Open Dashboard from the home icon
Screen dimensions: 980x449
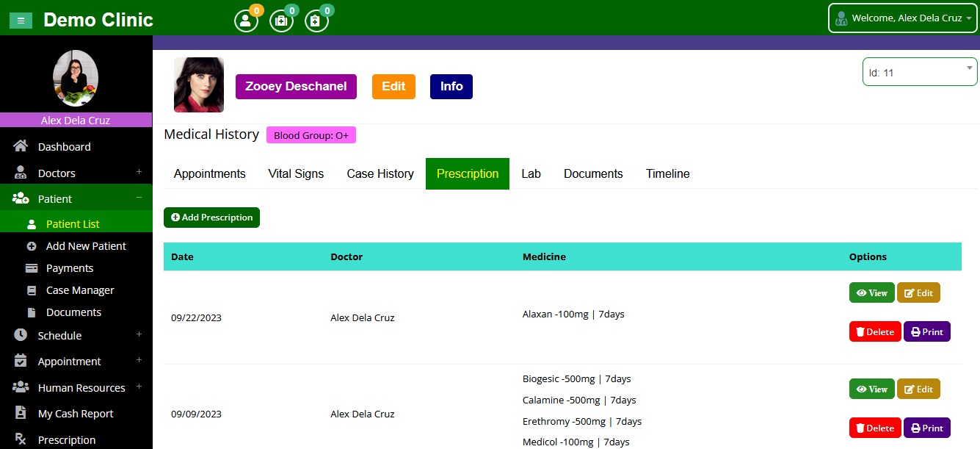pos(21,146)
